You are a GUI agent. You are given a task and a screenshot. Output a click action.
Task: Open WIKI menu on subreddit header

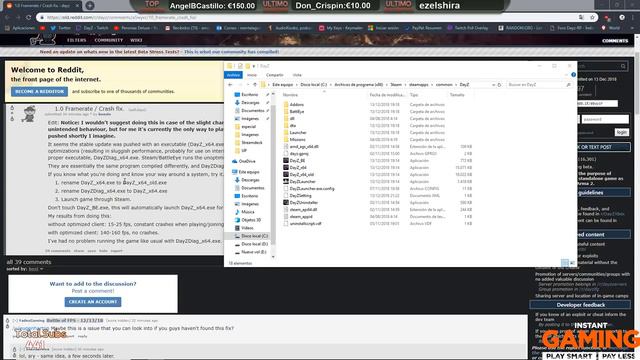click(x=136, y=40)
